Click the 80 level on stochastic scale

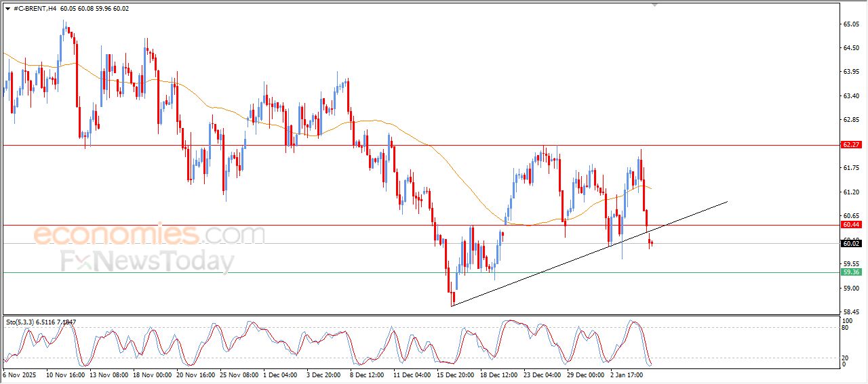pos(845,328)
